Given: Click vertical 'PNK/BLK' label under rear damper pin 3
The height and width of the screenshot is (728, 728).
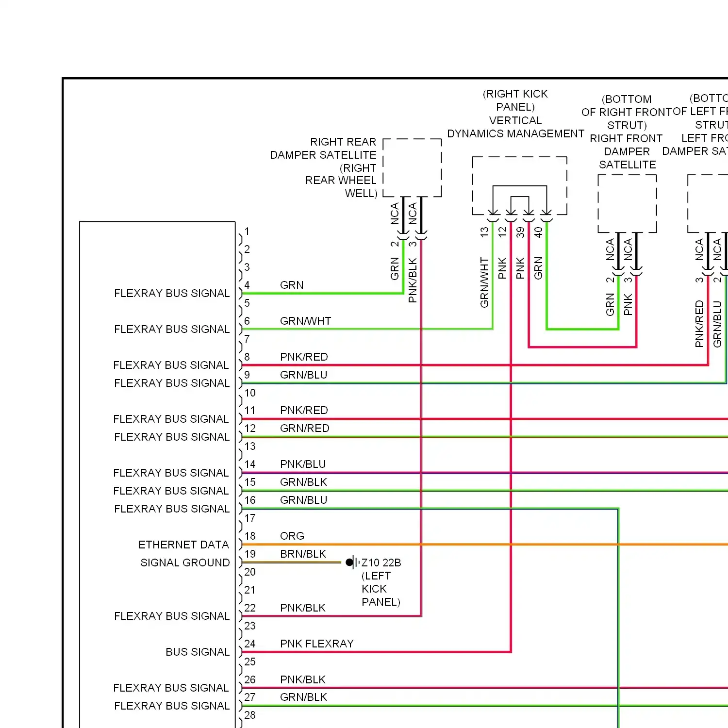Looking at the screenshot, I should [413, 280].
